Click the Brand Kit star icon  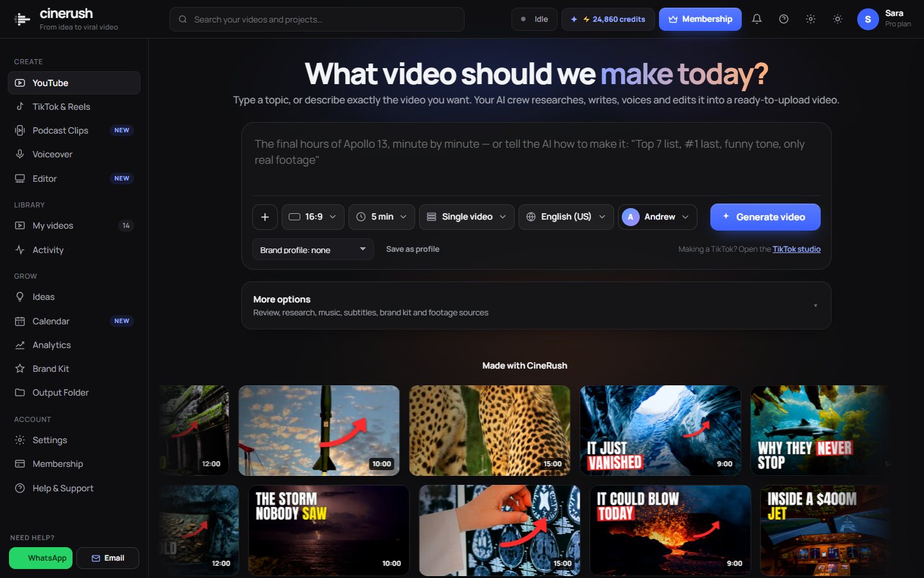click(x=20, y=369)
